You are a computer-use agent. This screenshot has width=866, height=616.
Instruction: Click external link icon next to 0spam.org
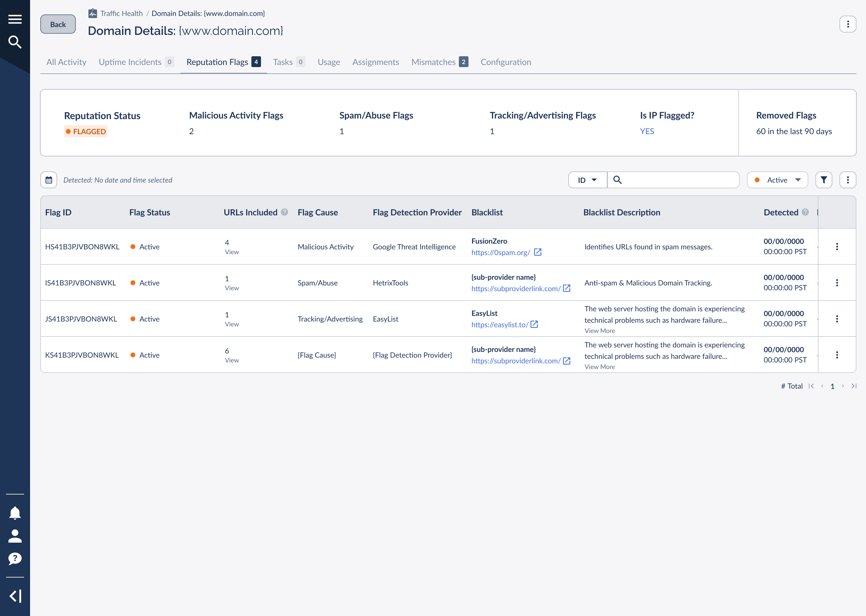pos(538,252)
